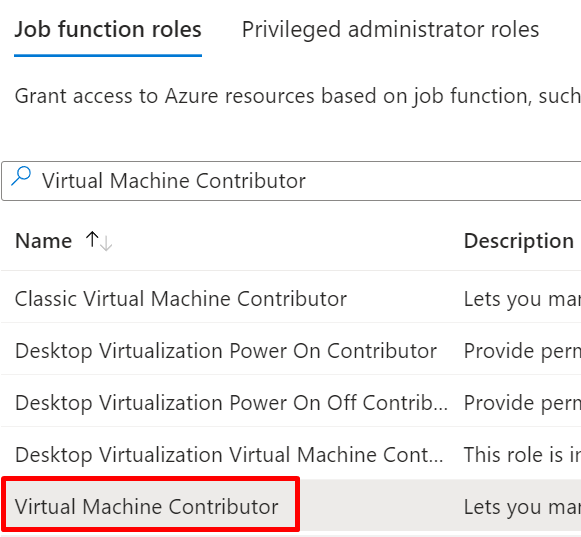Click Classic Virtual Machine Contributor description text
This screenshot has width=581, height=537.
point(522,299)
